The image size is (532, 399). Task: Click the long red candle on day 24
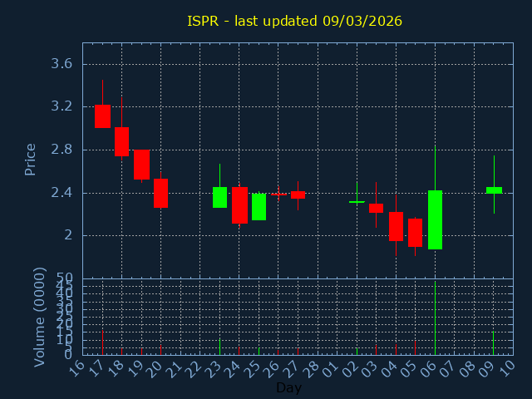[x=239, y=205]
